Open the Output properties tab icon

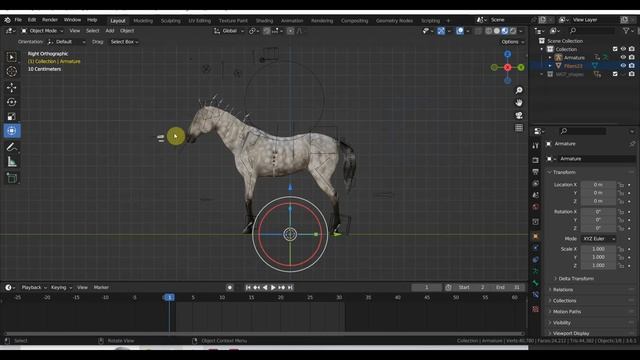coord(536,172)
